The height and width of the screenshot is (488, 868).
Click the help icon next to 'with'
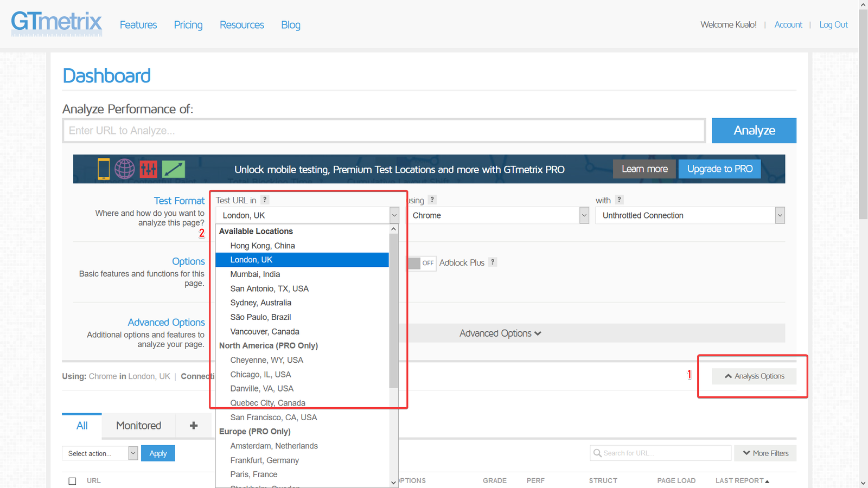click(619, 200)
